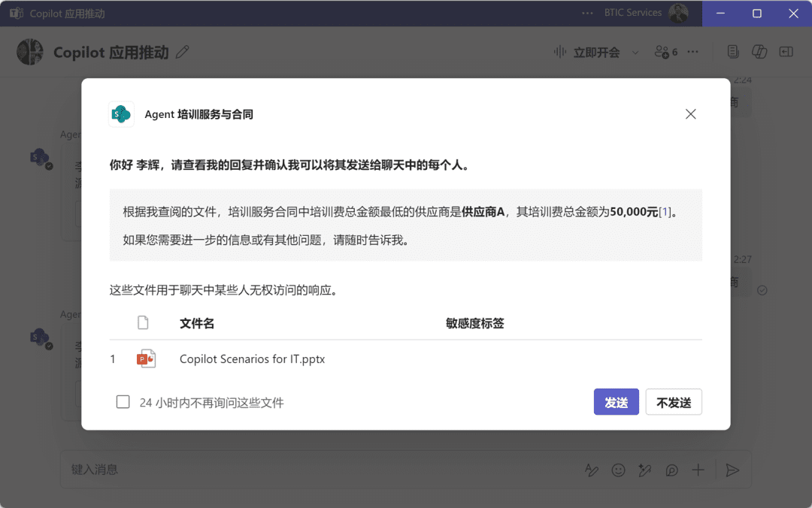Open the citation [1] link
Viewport: 812px width, 508px height.
pyautogui.click(x=665, y=212)
